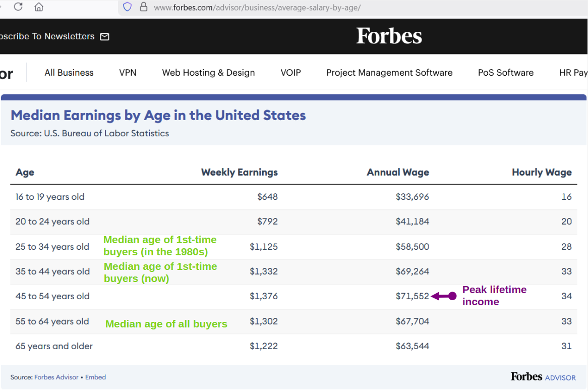Click the Forbes logo in header
Image resolution: width=588 pixels, height=391 pixels.
pyautogui.click(x=389, y=36)
